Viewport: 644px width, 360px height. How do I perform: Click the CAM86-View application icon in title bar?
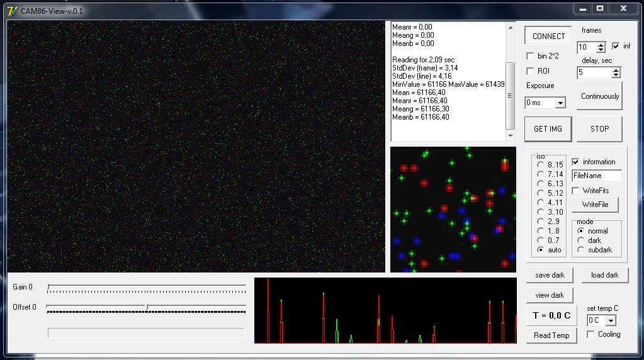click(x=13, y=11)
